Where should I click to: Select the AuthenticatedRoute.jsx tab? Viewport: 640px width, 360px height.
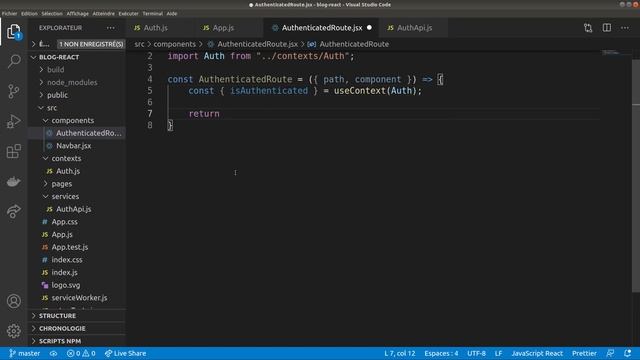point(322,28)
